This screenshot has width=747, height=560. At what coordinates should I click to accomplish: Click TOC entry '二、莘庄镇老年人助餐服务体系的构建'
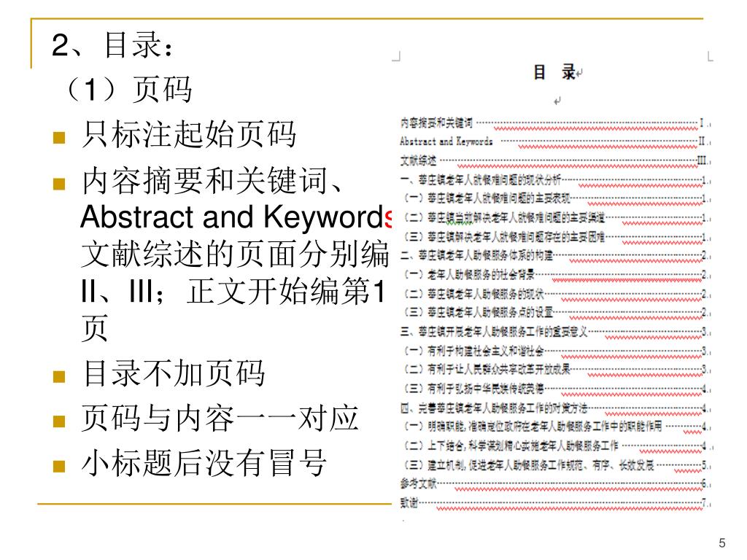click(x=476, y=256)
